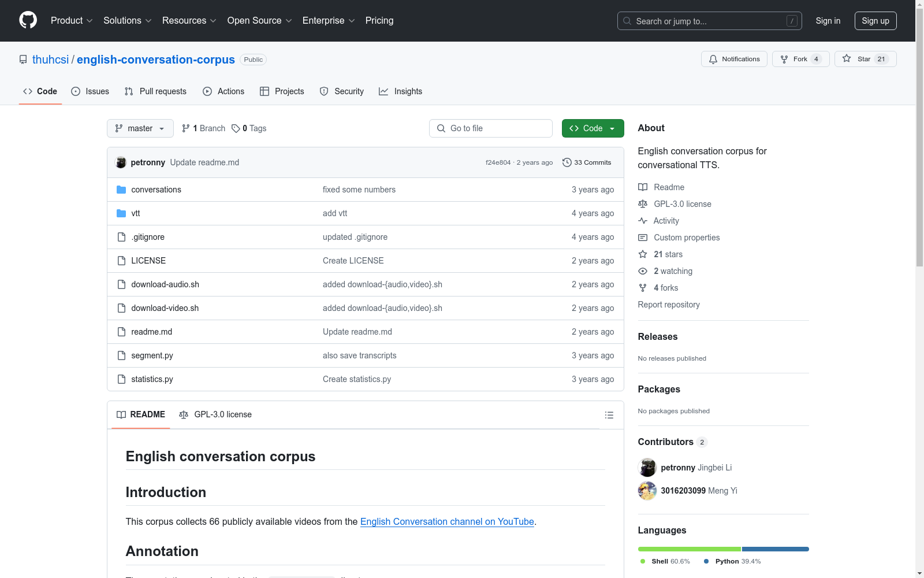Switch to the Issues tab
924x578 pixels.
(90, 91)
